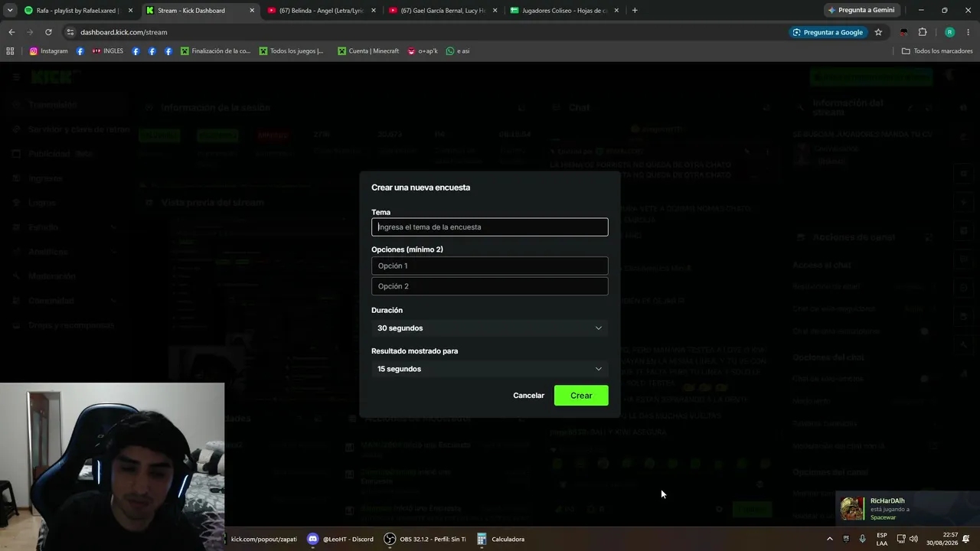
Task: Click the Pregunta a Gemini button
Action: coord(861,11)
